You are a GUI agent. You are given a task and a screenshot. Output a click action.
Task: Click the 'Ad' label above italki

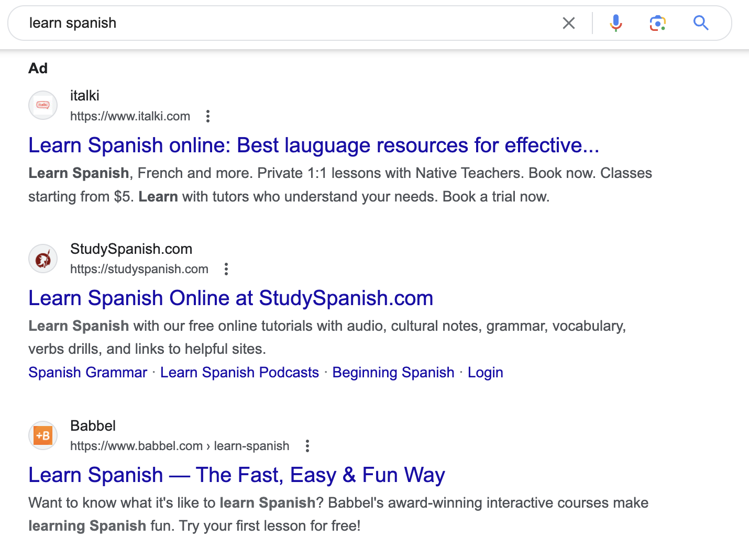[38, 68]
